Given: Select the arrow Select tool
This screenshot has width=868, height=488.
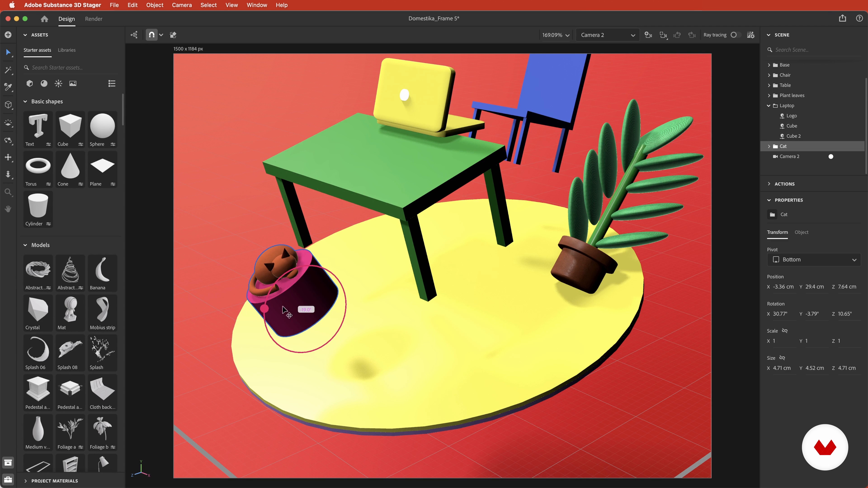Looking at the screenshot, I should (8, 53).
